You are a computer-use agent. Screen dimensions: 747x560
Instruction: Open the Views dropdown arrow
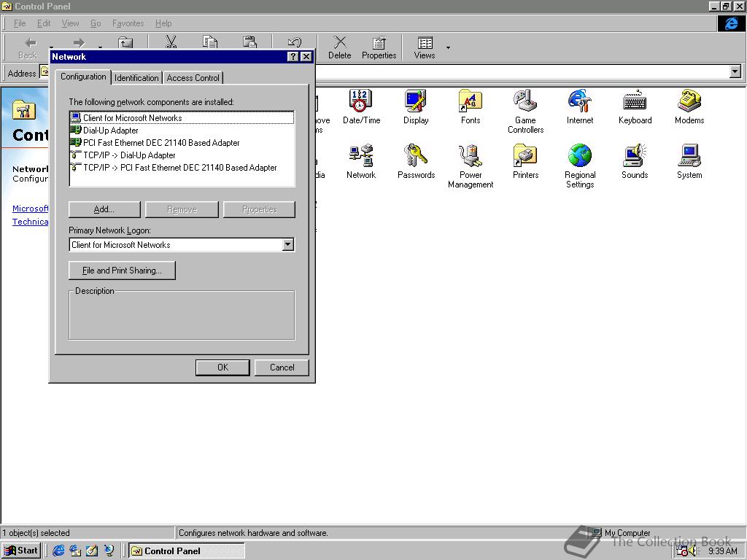click(448, 47)
